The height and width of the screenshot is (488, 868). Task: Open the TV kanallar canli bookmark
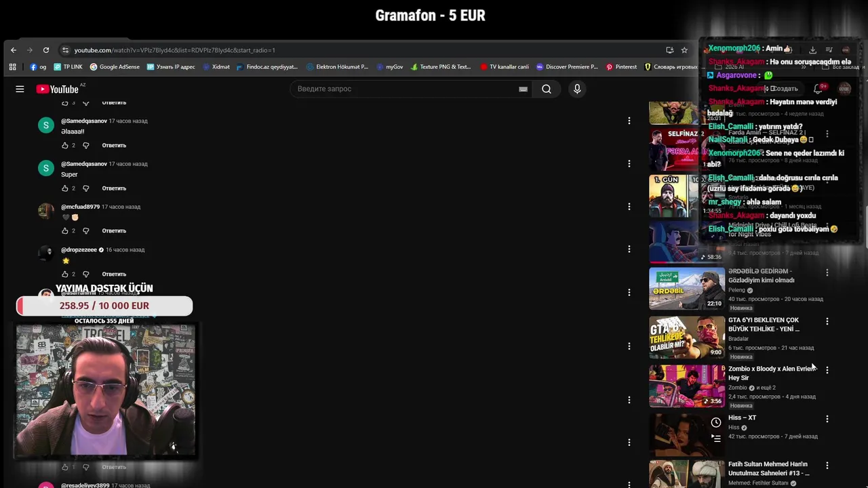504,67
